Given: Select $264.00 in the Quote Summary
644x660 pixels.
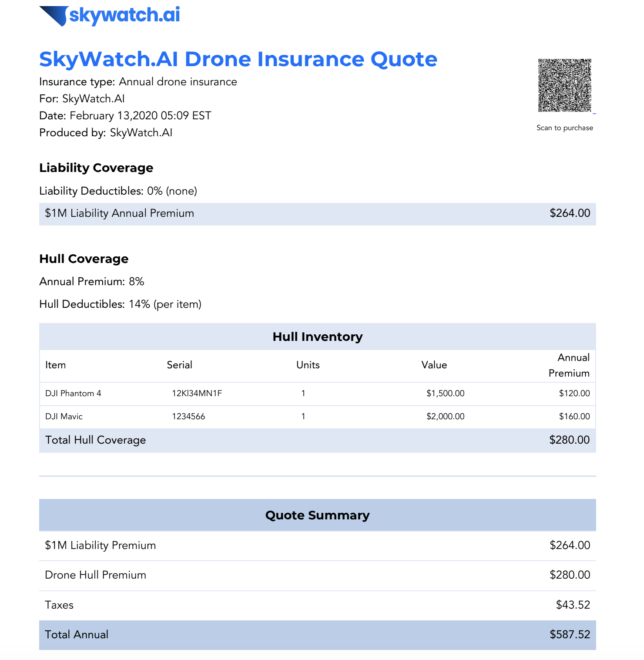Looking at the screenshot, I should (570, 546).
